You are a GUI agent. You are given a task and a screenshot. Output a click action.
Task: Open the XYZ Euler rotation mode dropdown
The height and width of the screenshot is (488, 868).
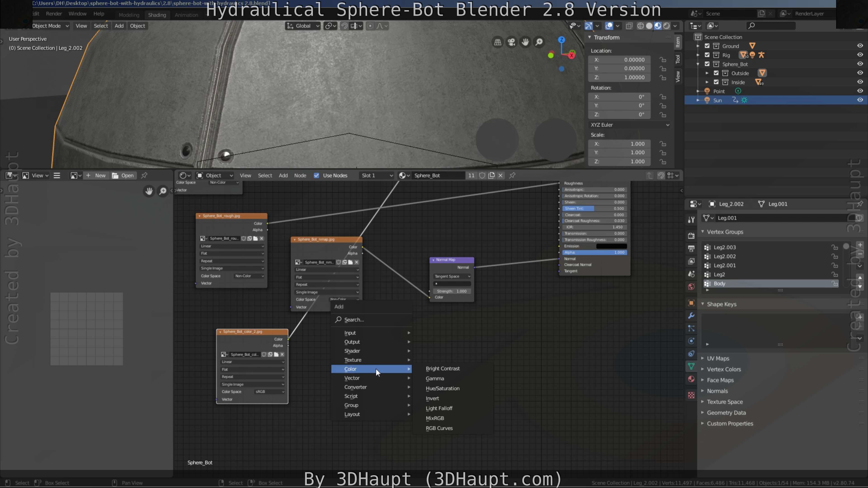[629, 125]
